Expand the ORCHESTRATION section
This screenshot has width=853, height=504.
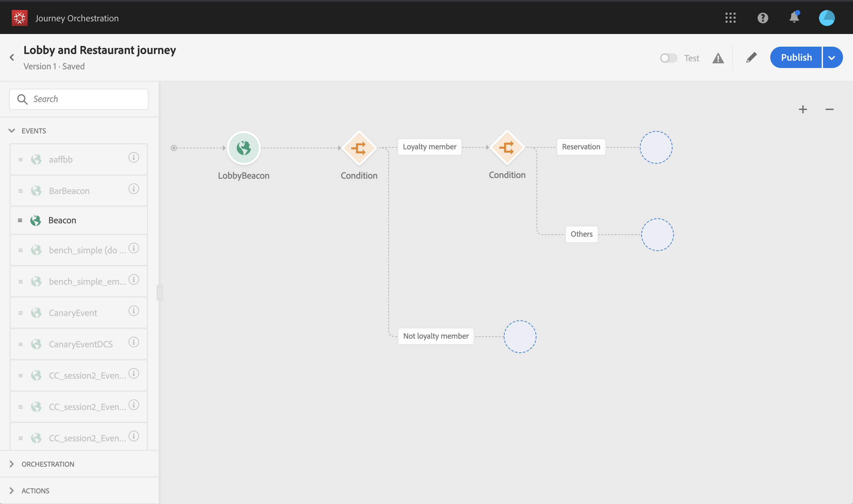coord(48,464)
